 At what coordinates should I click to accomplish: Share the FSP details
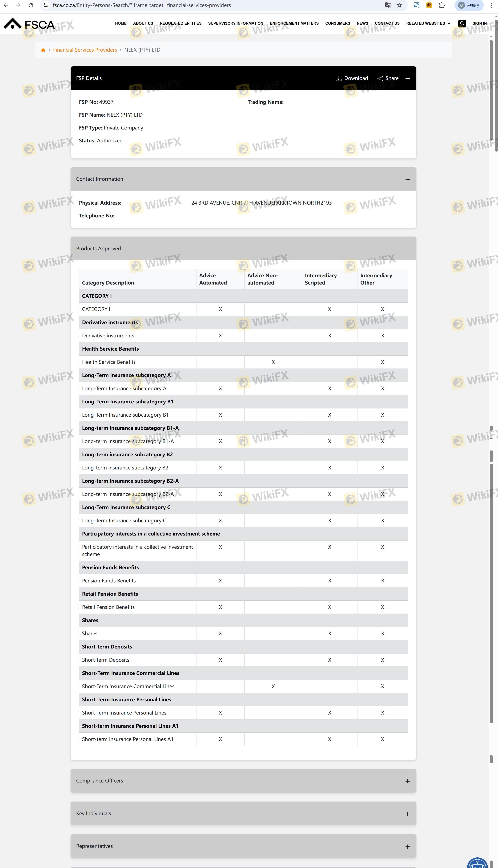(388, 78)
